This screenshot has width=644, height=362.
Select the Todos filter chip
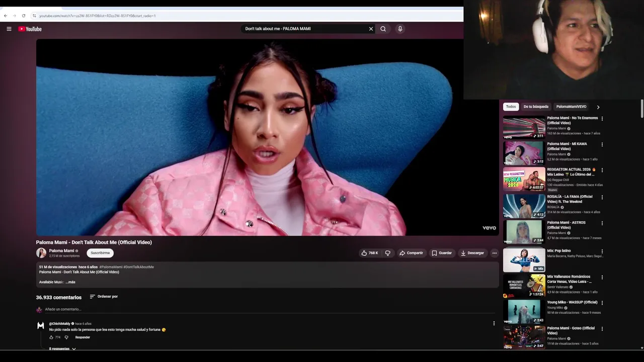(x=511, y=107)
